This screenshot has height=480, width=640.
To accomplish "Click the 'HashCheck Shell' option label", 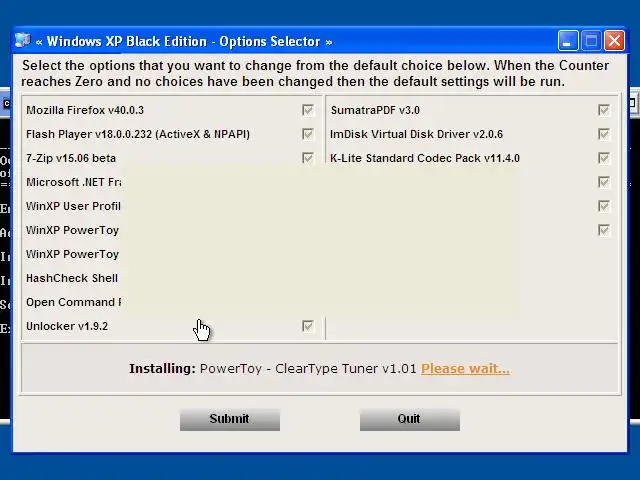I will point(72,278).
